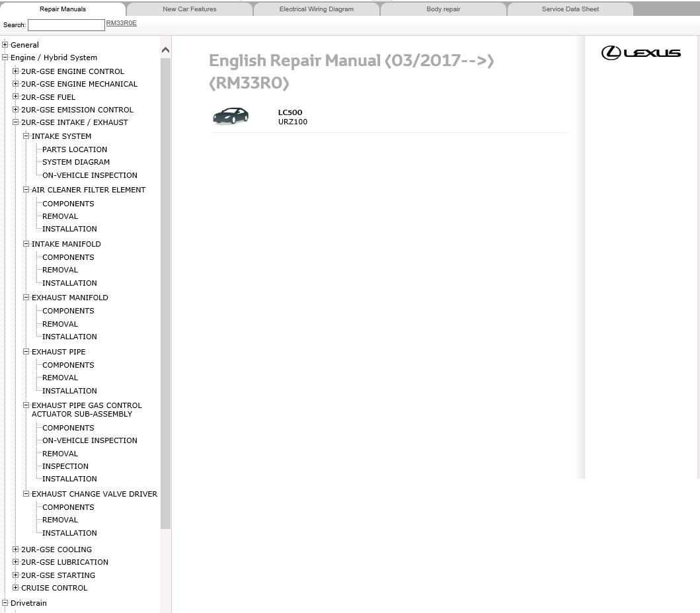Open the Electrical Wiring Diagram tab
The width and height of the screenshot is (700, 613).
pyautogui.click(x=316, y=9)
